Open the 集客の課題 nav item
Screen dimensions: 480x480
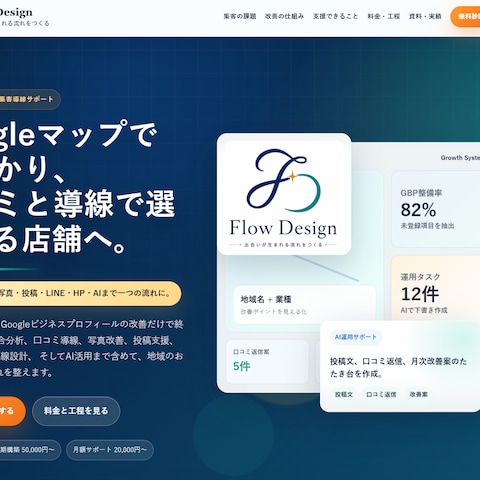(x=240, y=16)
